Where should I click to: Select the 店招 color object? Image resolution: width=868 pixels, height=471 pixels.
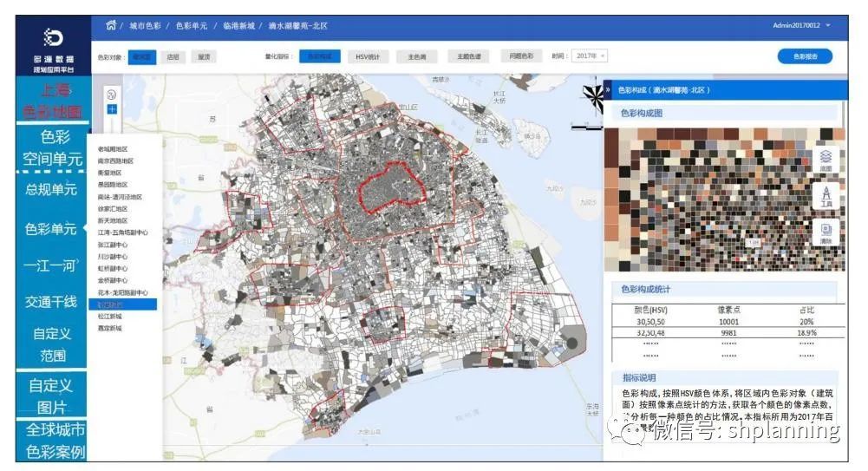tap(173, 57)
